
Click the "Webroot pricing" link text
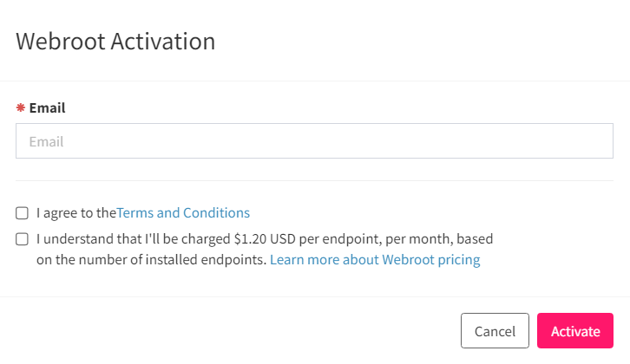430,260
